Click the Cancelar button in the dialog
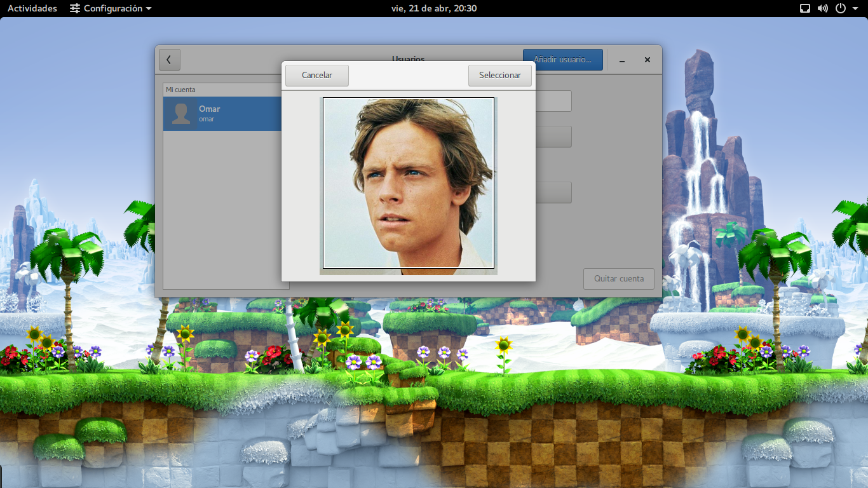 (x=317, y=75)
